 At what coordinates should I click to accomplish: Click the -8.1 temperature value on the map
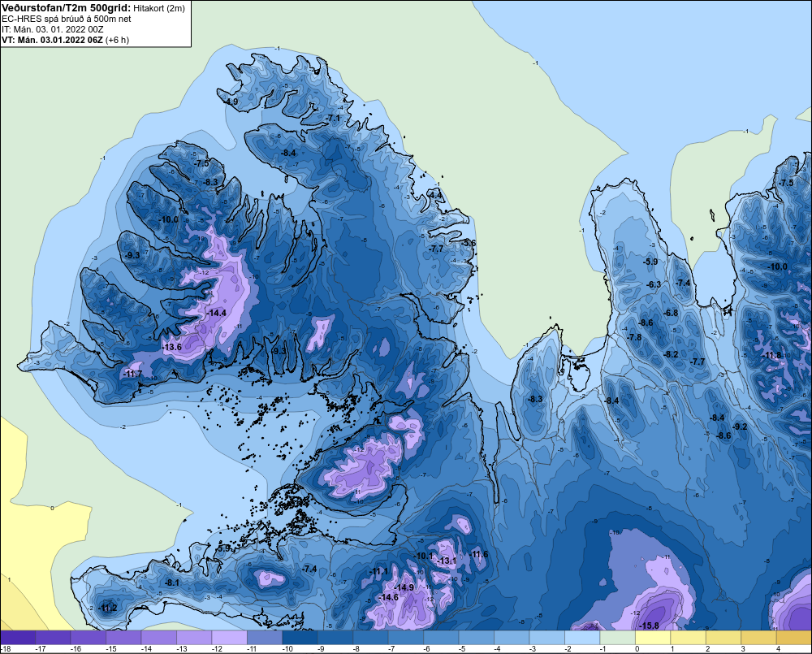point(171,583)
